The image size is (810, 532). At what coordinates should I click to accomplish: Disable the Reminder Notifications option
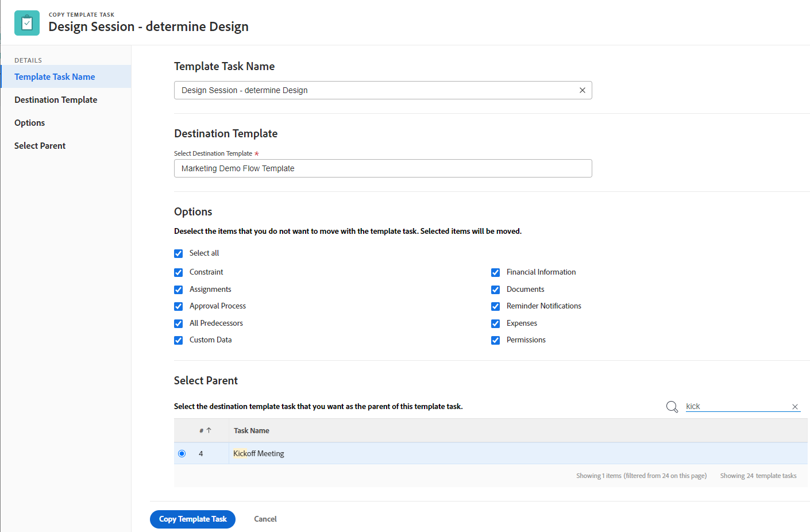click(x=496, y=306)
